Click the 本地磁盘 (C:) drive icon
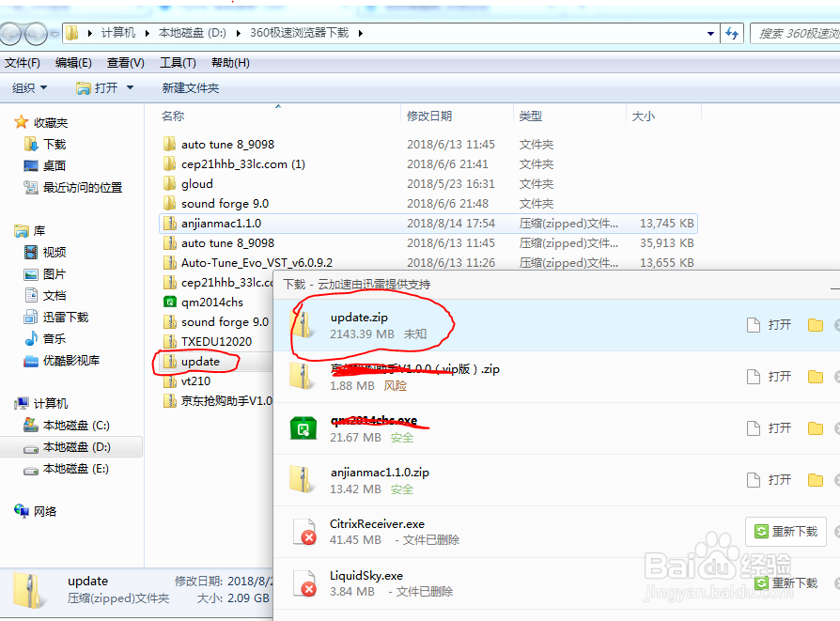840x621 pixels. pyautogui.click(x=31, y=426)
